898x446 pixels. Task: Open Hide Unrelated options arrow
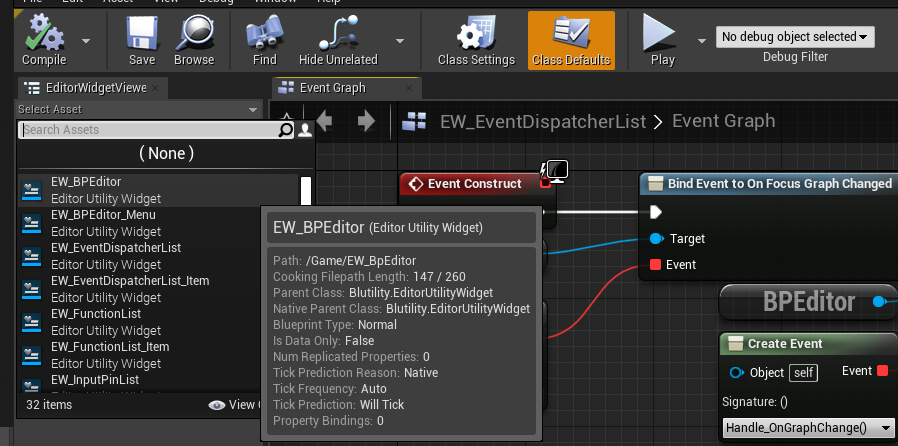(400, 41)
